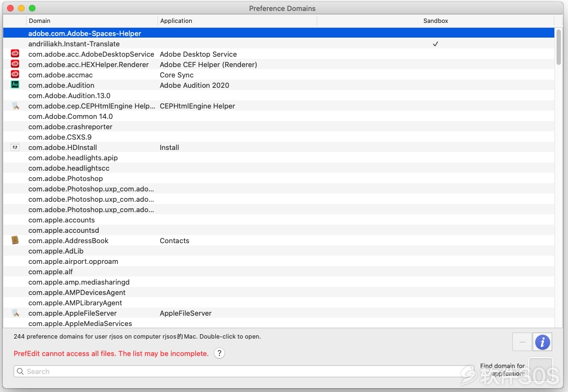This screenshot has height=392, width=568.
Task: Focus the Search text field
Action: [244, 371]
